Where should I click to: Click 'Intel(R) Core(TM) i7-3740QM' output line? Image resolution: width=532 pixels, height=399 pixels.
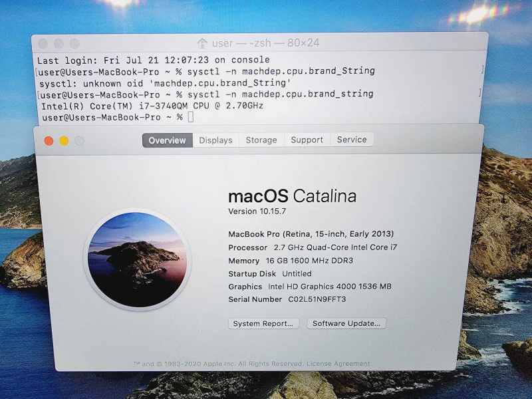pyautogui.click(x=152, y=106)
